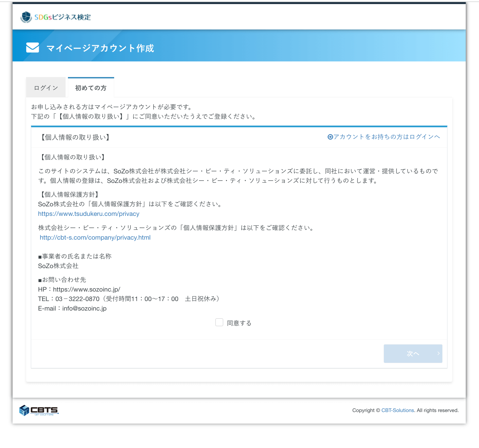Click the envelope icon in header banner
This screenshot has height=448, width=479.
pos(33,48)
